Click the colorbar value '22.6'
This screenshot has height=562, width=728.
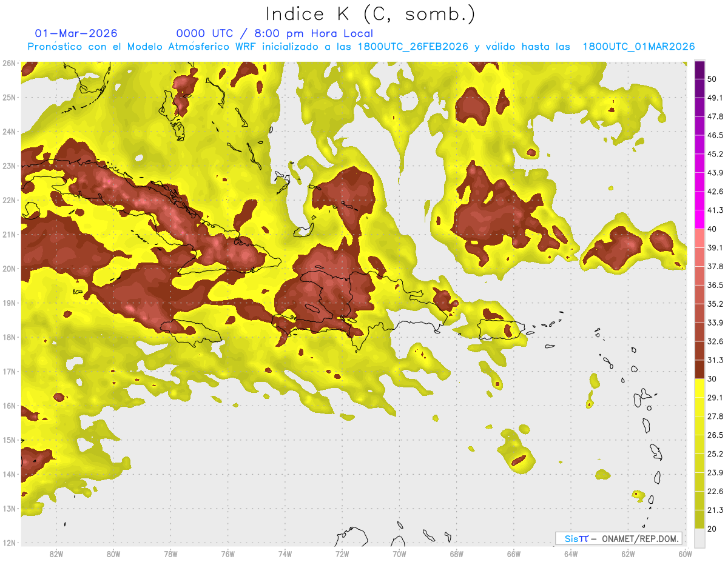tap(715, 491)
